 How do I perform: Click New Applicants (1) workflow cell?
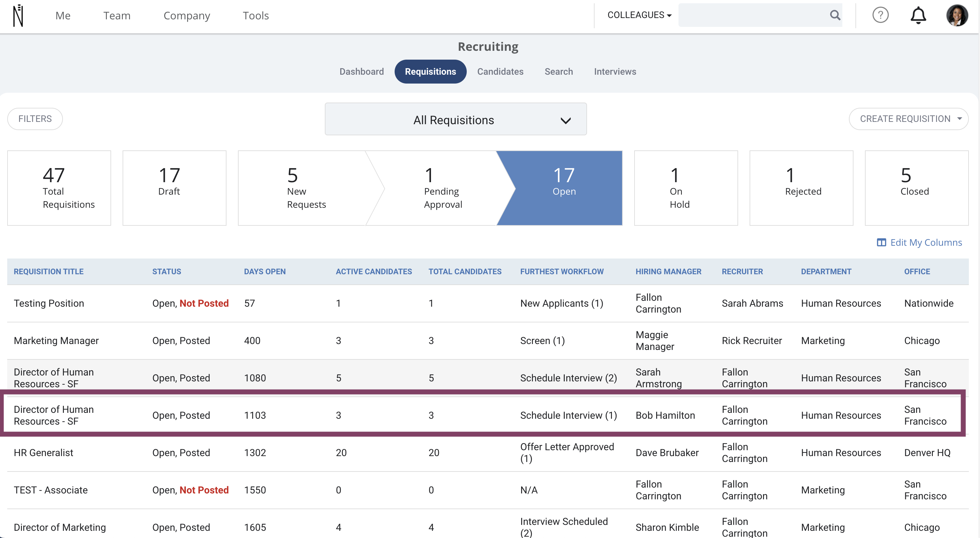pyautogui.click(x=561, y=303)
